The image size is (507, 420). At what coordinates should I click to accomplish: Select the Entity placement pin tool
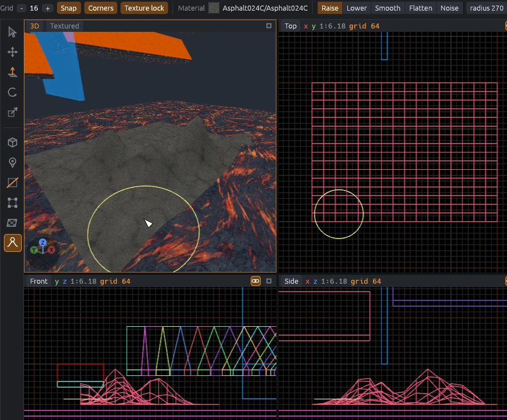[12, 163]
